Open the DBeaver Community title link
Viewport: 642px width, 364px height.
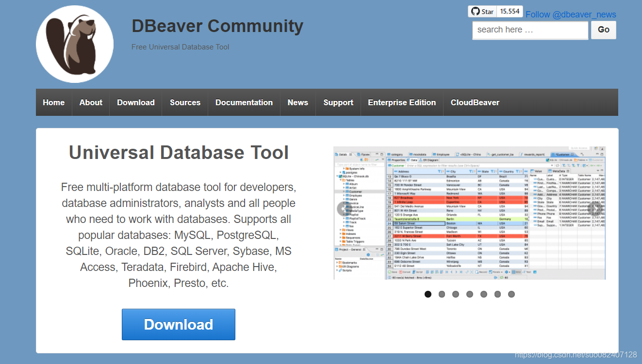click(x=217, y=26)
